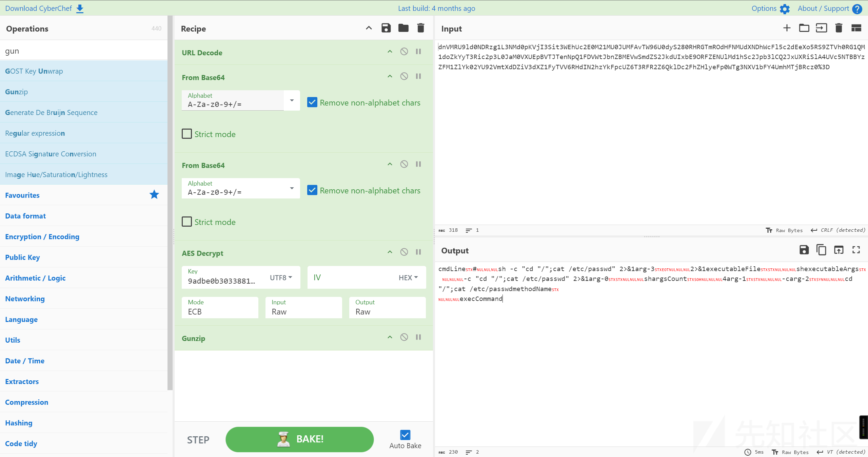The image size is (868, 457).
Task: Clear input and output with the trash icon
Action: click(839, 28)
